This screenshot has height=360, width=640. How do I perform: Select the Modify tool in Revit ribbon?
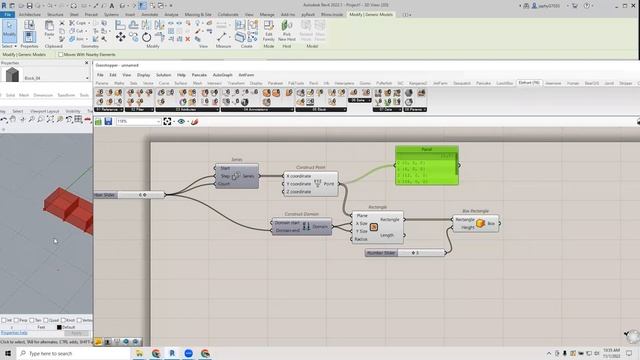tap(9, 31)
